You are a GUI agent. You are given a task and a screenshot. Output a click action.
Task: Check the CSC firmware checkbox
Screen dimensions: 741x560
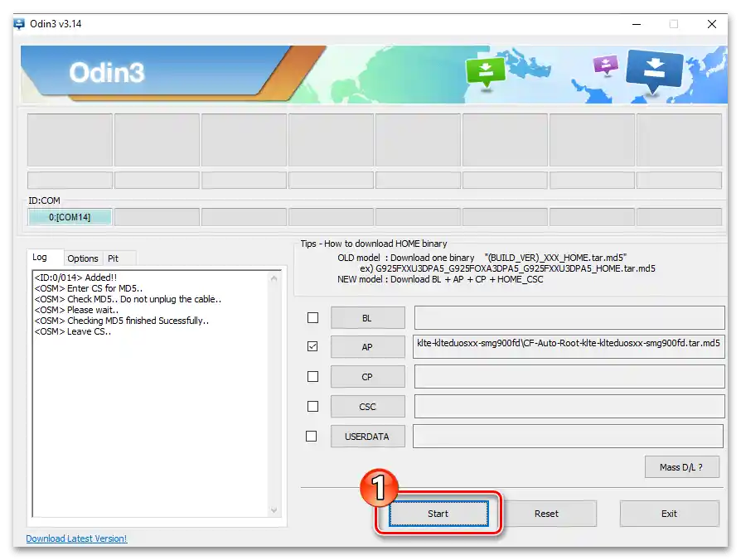pos(312,407)
